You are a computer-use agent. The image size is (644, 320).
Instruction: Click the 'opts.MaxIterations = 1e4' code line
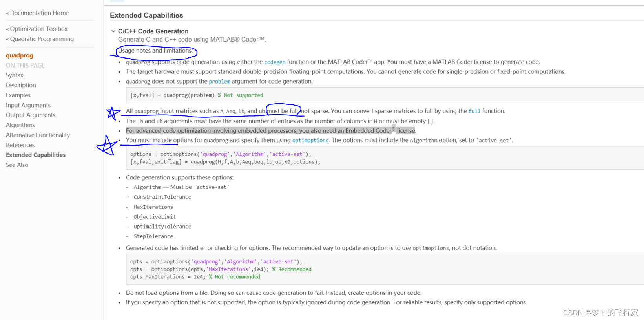tap(195, 277)
